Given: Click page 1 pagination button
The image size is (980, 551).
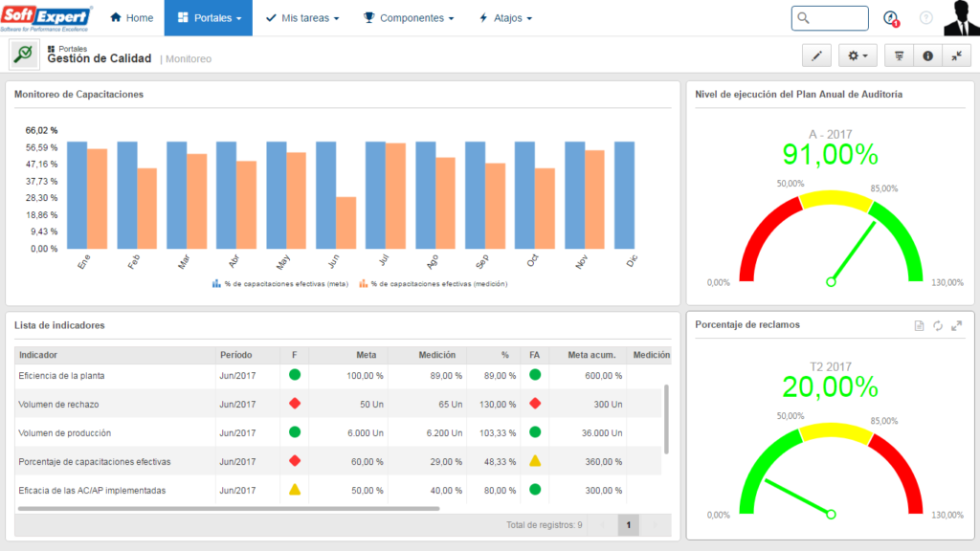Looking at the screenshot, I should (628, 525).
